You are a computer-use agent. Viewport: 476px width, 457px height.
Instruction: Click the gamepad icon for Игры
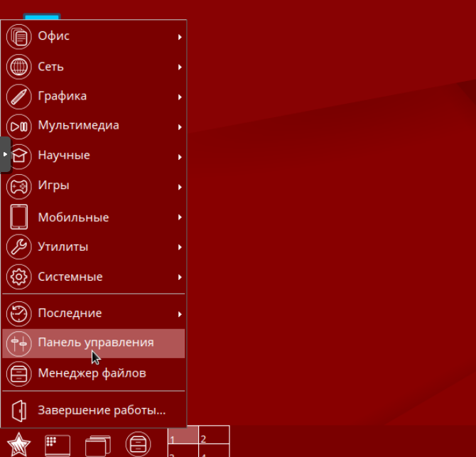pos(19,186)
